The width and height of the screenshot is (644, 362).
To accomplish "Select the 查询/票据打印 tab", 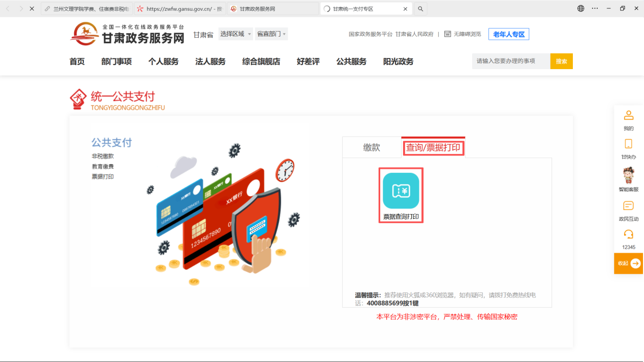I will pyautogui.click(x=433, y=147).
